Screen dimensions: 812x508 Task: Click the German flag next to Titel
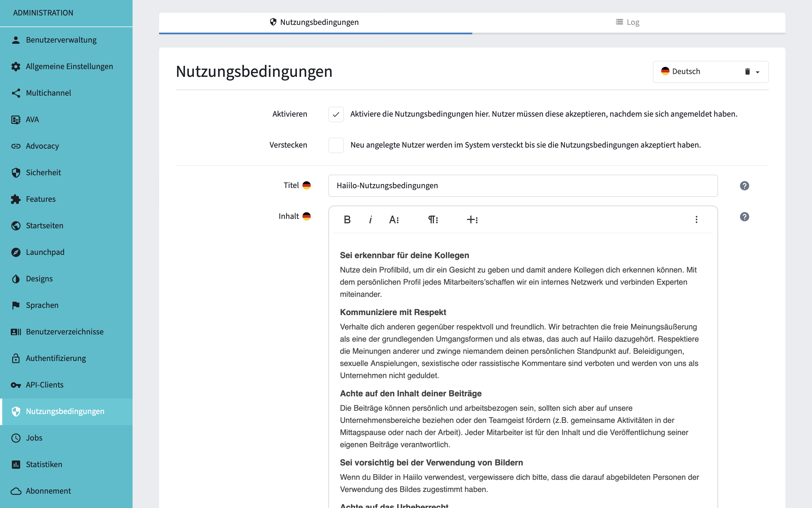tap(307, 185)
